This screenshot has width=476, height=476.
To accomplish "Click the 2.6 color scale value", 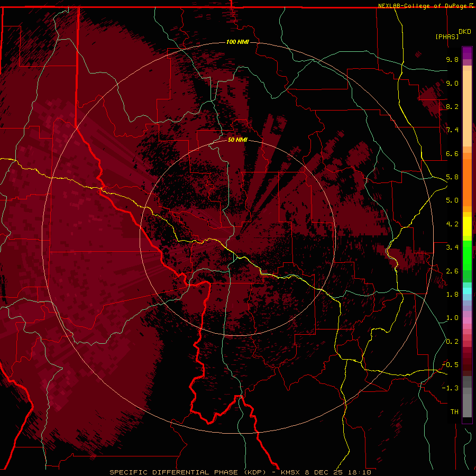I will 452,271.
